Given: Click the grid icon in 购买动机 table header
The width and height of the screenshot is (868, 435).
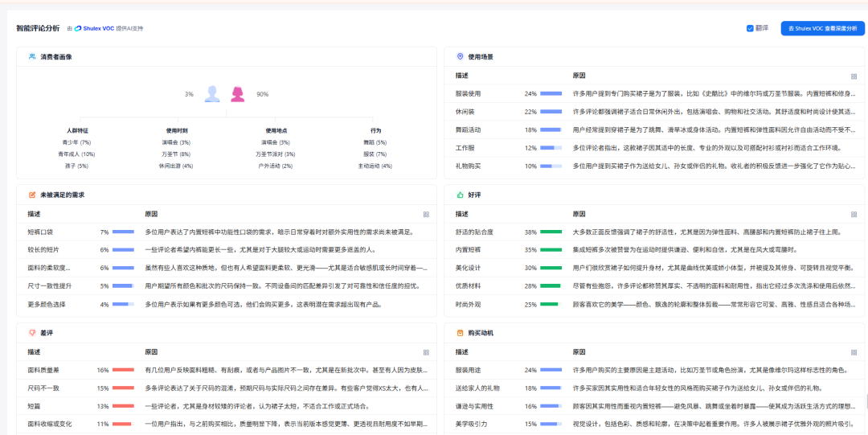Looking at the screenshot, I should coord(854,352).
